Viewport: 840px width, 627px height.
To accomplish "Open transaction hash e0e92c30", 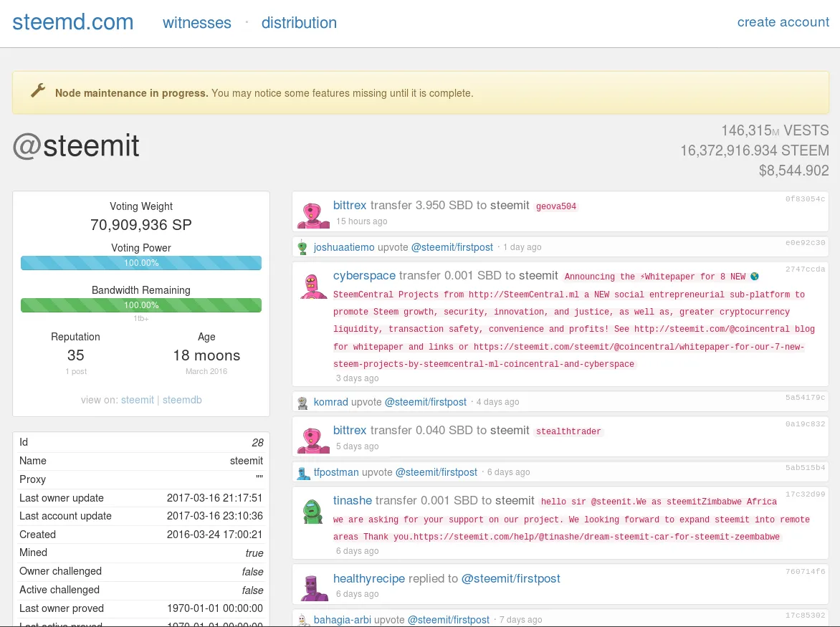I will tap(805, 242).
